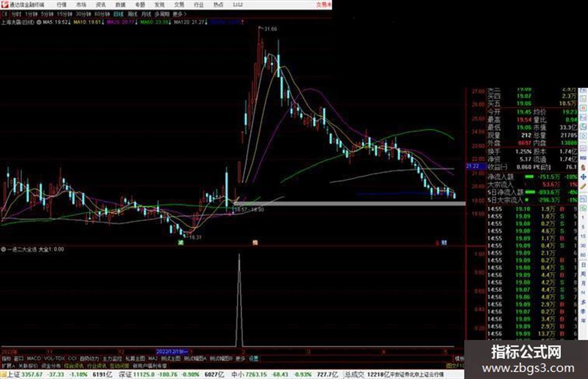This screenshot has width=588, height=379.
Task: Click the orange info marker on the time axis
Action: [x=255, y=243]
